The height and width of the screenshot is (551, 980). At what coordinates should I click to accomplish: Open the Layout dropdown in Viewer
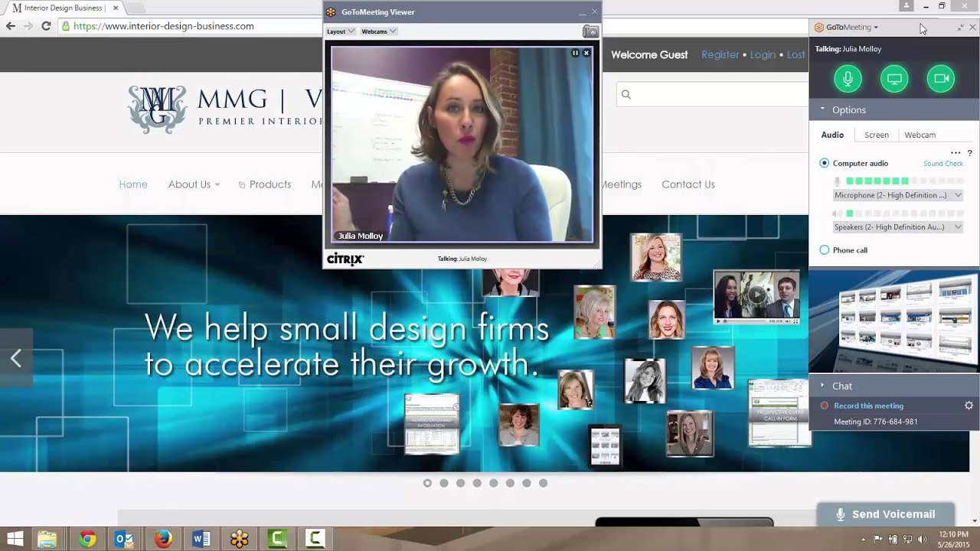[340, 31]
